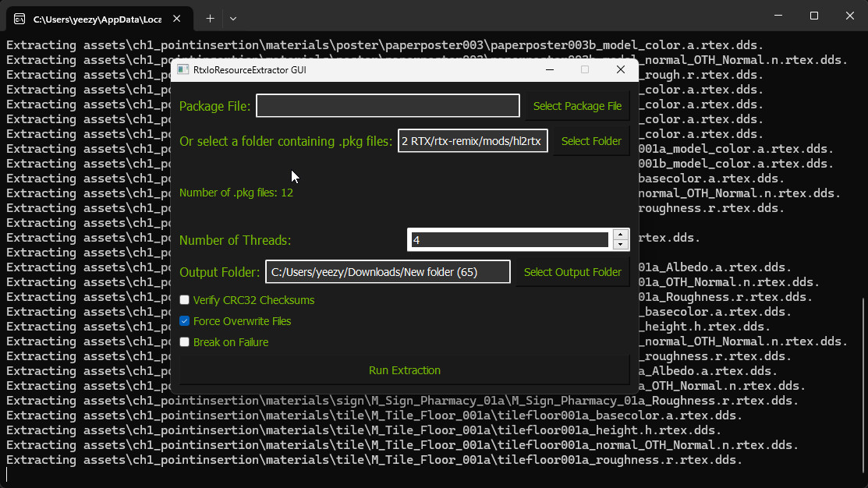
Task: Enable Break on Failure
Action: coord(184,341)
